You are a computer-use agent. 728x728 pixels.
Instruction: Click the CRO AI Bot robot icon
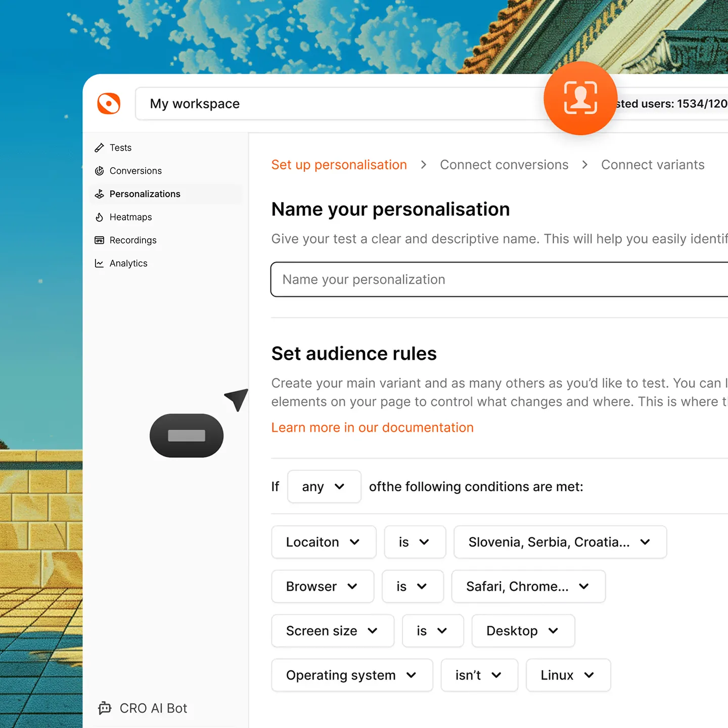pyautogui.click(x=105, y=708)
